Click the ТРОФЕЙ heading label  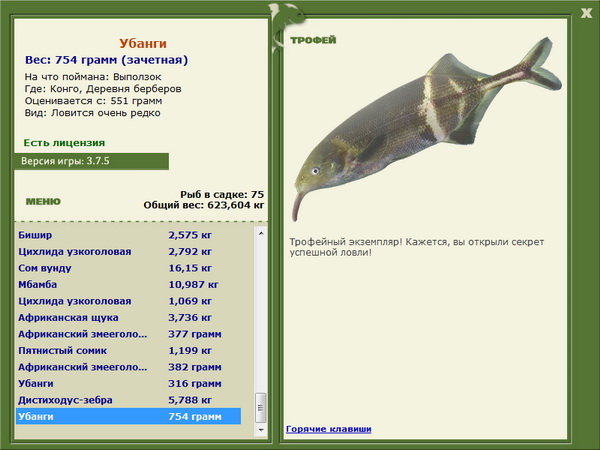click(x=313, y=40)
